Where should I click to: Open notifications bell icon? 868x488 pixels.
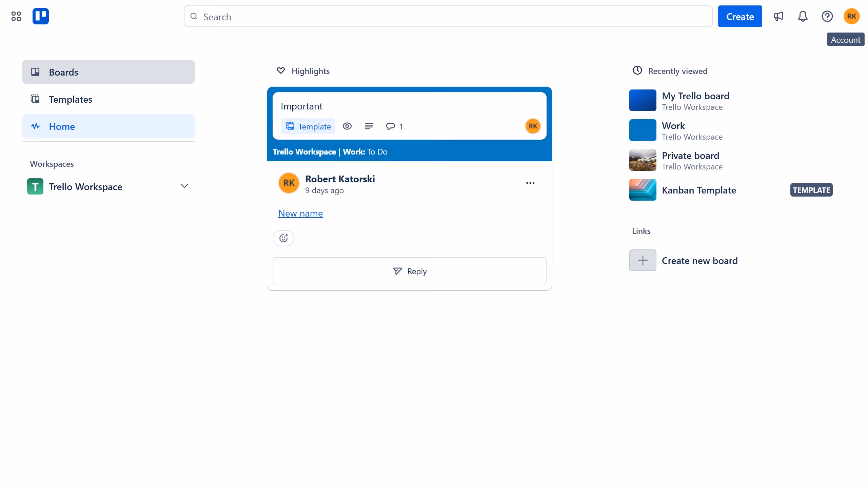(803, 16)
